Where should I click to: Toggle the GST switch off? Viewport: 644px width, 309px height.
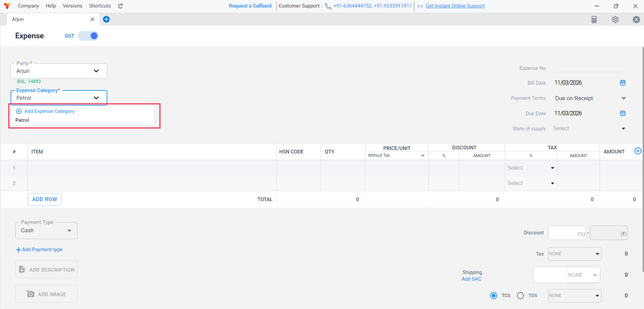88,36
